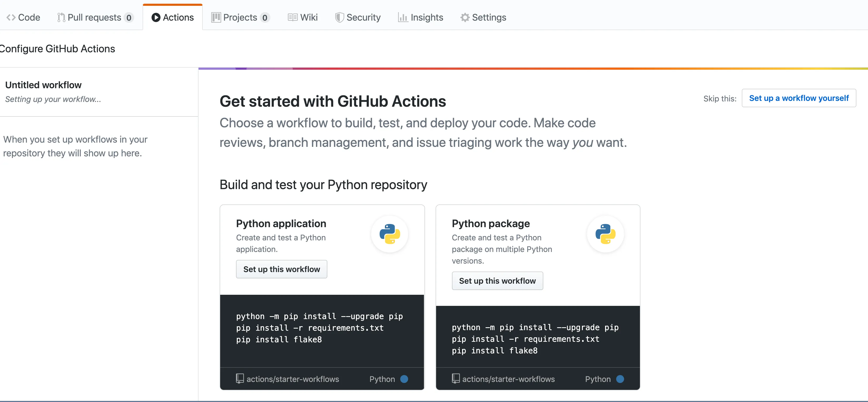Click the Actions play-circle icon
Image resolution: width=868 pixels, height=402 pixels.
coord(156,17)
